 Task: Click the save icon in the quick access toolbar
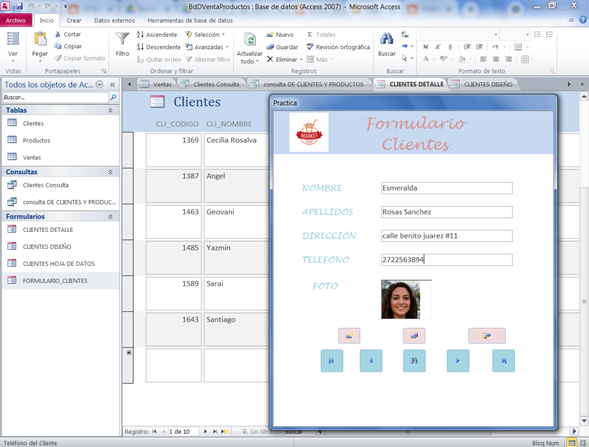pyautogui.click(x=19, y=6)
